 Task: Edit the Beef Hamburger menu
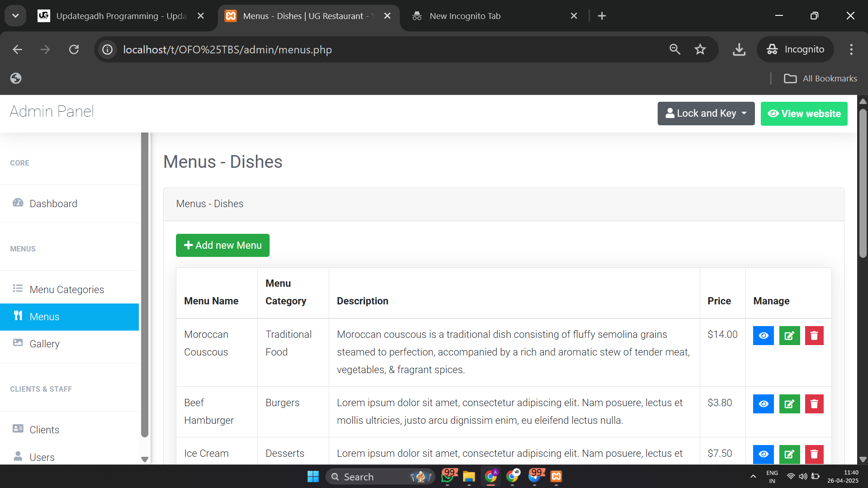pos(789,404)
